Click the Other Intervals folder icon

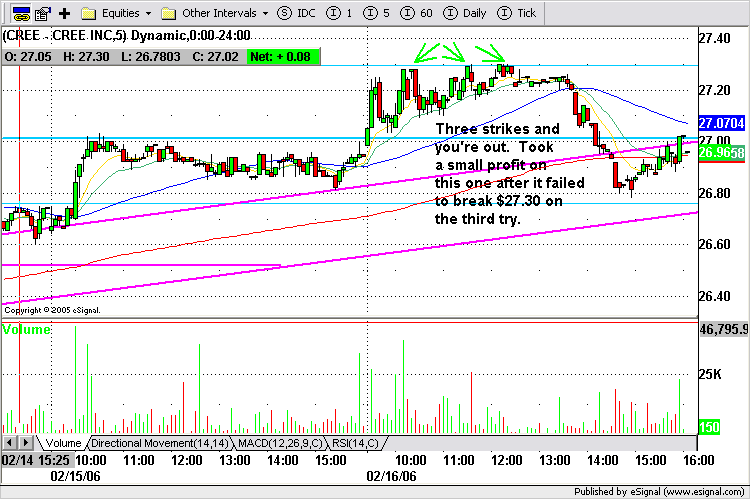pyautogui.click(x=168, y=13)
